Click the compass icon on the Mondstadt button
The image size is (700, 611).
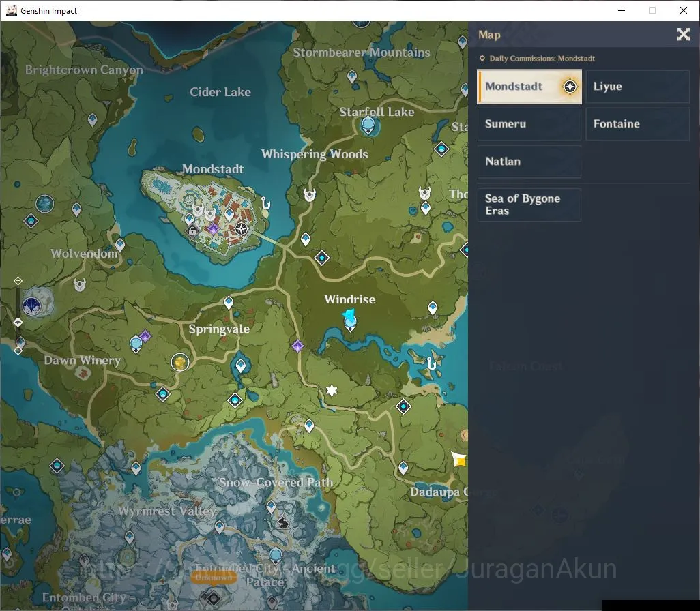click(x=570, y=87)
